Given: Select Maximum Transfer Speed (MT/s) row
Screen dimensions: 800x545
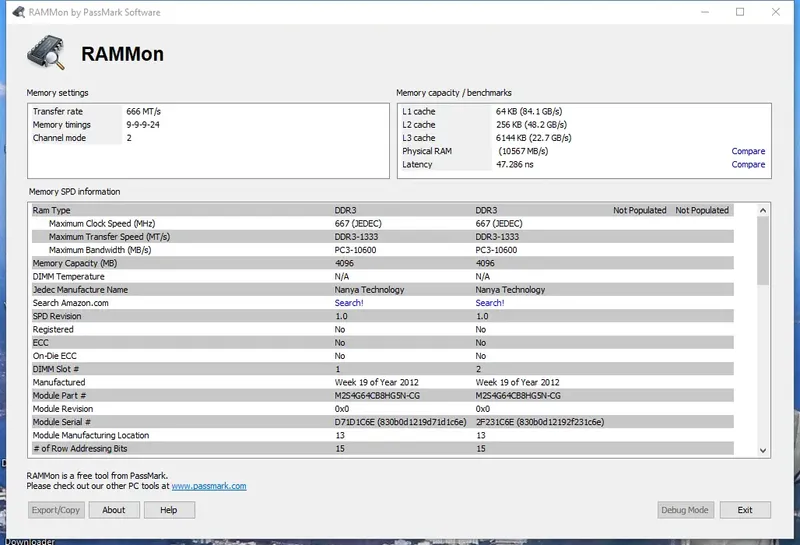Looking at the screenshot, I should [383, 237].
